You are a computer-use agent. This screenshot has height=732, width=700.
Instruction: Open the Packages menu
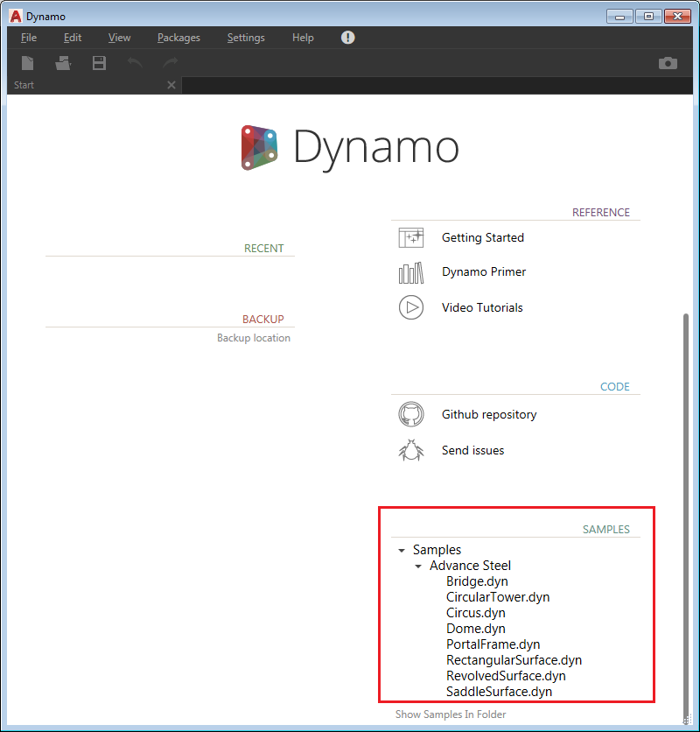(178, 38)
